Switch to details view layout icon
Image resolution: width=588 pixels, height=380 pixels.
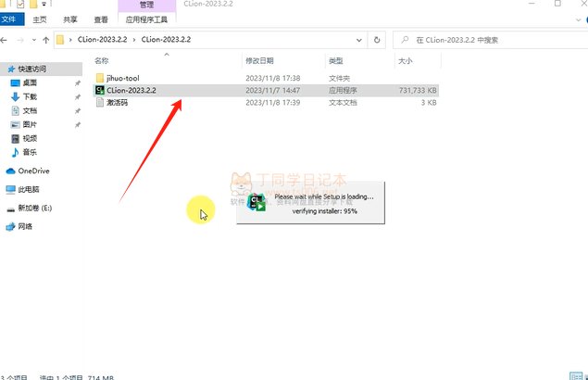(x=576, y=376)
